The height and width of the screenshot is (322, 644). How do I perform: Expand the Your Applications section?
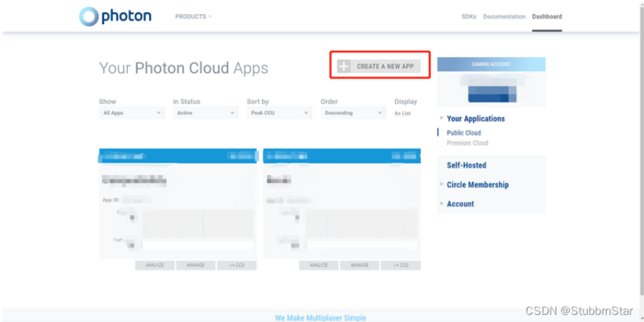(x=476, y=119)
